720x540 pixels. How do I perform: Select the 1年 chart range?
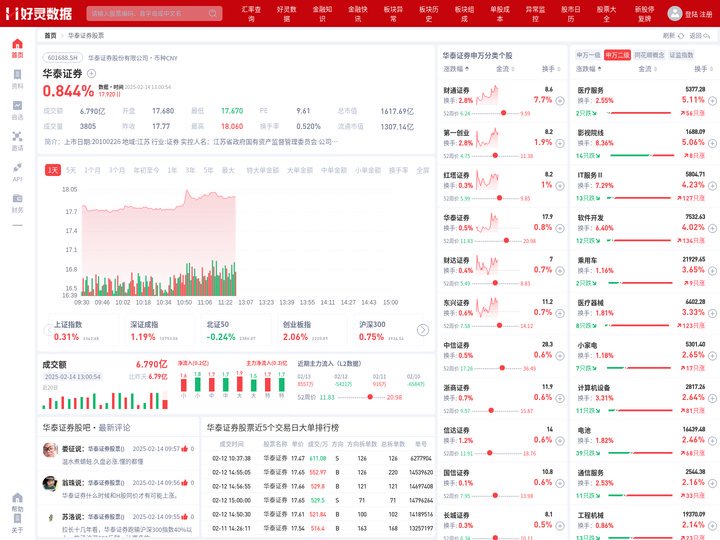[172, 170]
